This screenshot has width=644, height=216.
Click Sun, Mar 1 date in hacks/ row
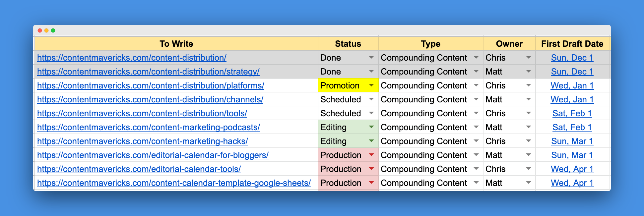coord(572,141)
